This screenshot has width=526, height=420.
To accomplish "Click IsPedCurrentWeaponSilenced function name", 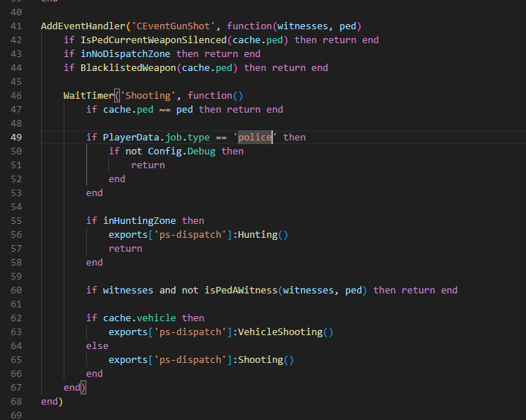I will click(x=154, y=40).
